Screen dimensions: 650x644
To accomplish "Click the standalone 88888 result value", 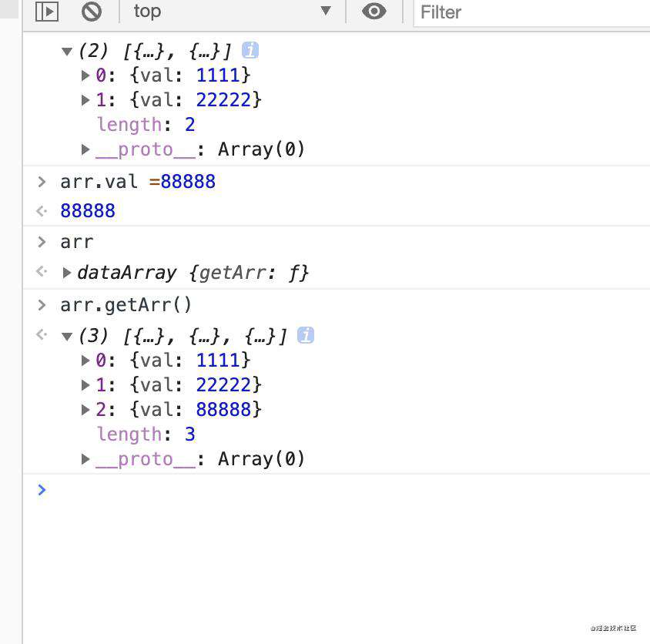I will click(88, 210).
